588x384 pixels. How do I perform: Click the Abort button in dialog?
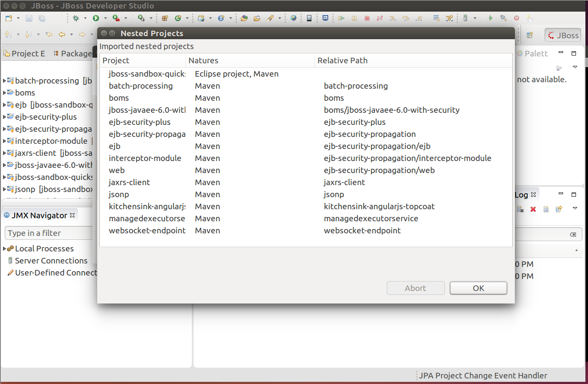point(416,288)
